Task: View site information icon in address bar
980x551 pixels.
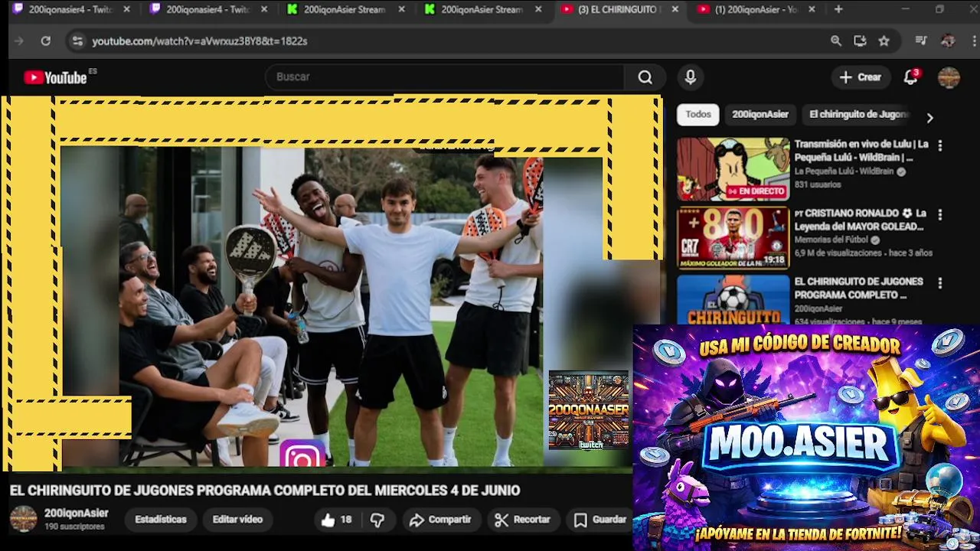Action: click(x=77, y=41)
